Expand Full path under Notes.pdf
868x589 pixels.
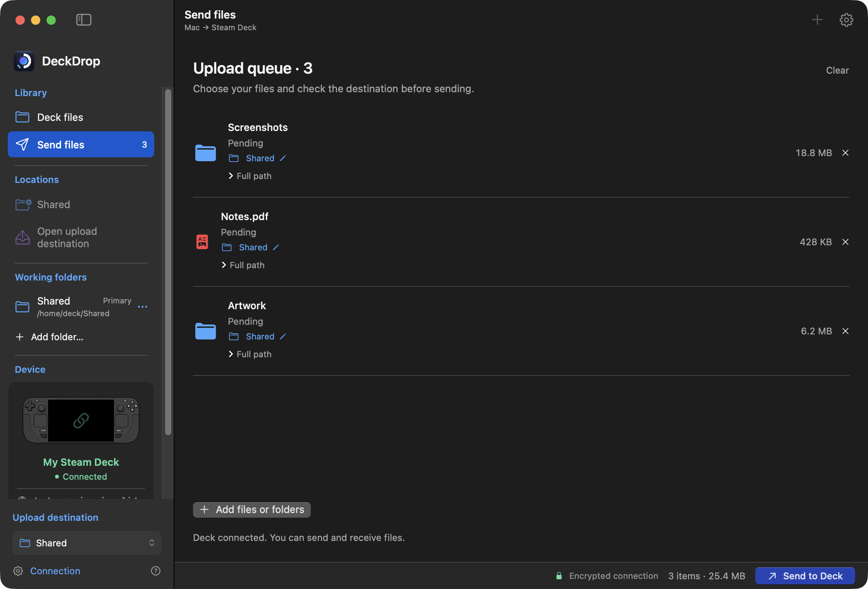tap(243, 265)
